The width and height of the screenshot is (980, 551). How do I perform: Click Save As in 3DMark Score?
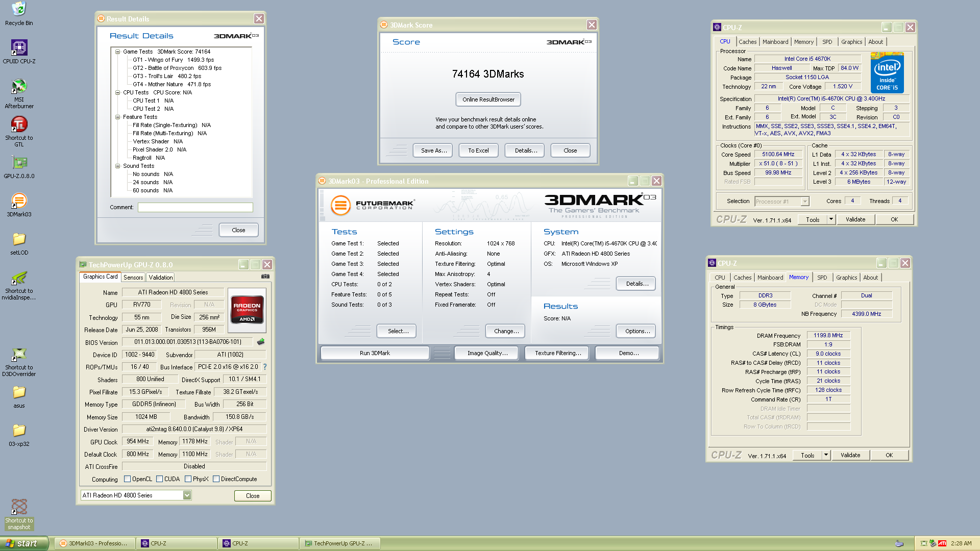[x=433, y=151]
